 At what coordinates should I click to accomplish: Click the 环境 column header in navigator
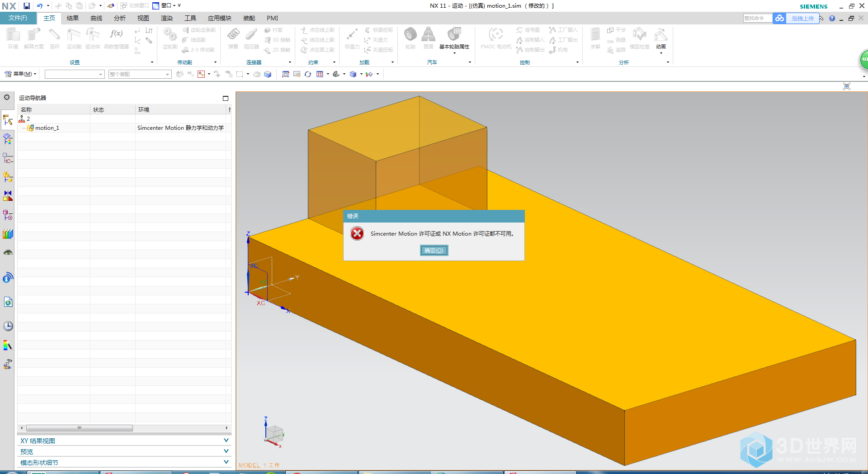[x=181, y=109]
